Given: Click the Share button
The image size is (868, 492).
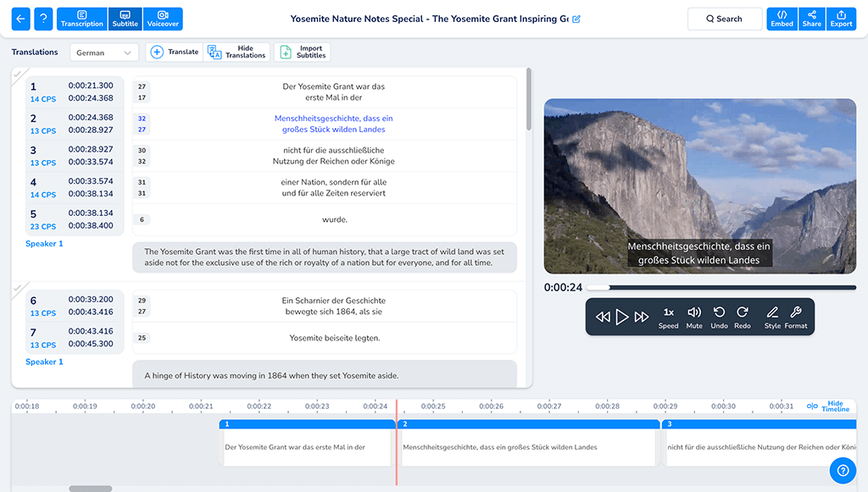Looking at the screenshot, I should point(811,19).
